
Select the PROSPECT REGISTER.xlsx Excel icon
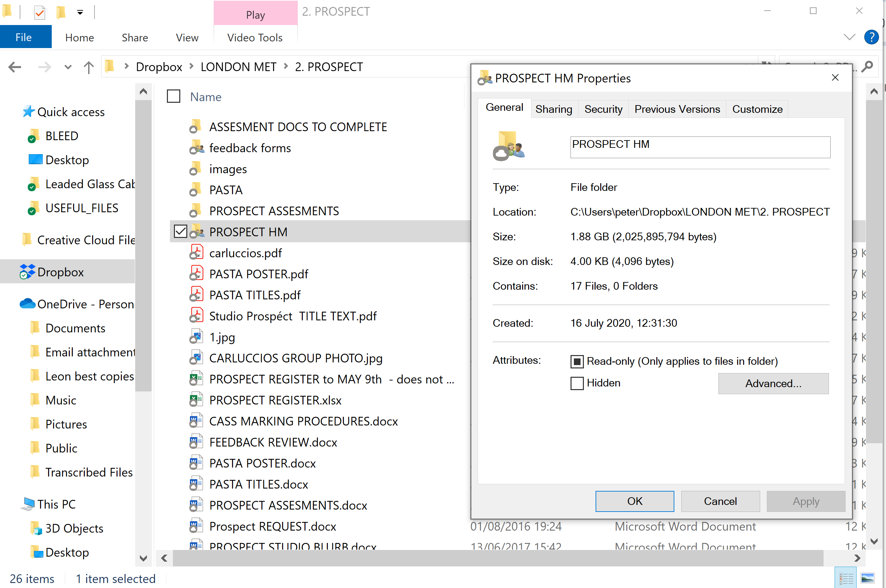(x=196, y=400)
